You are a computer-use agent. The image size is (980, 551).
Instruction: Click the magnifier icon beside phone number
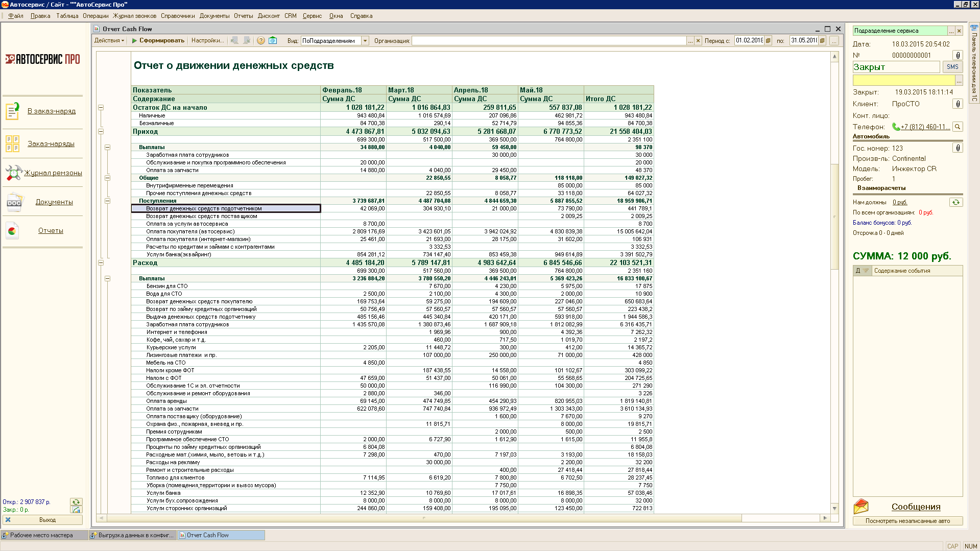(958, 127)
